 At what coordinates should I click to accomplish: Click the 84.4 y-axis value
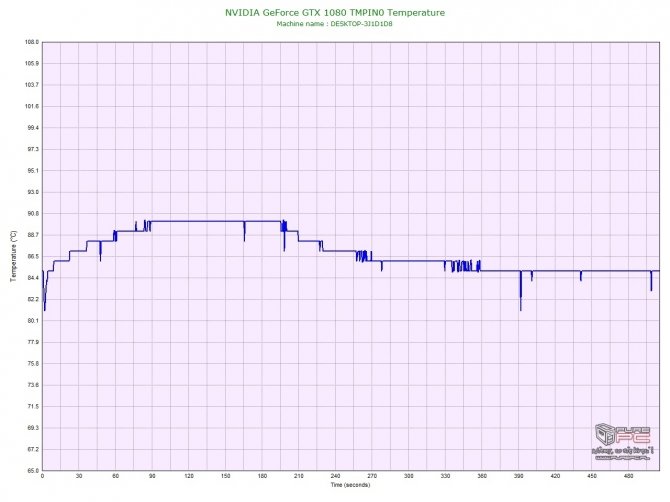tap(32, 278)
